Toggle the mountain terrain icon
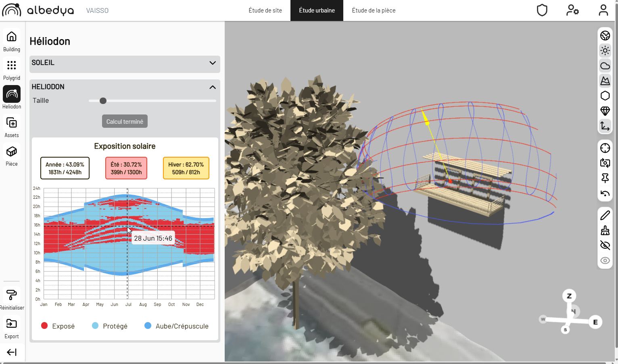Image resolution: width=618 pixels, height=364 pixels. click(x=605, y=81)
